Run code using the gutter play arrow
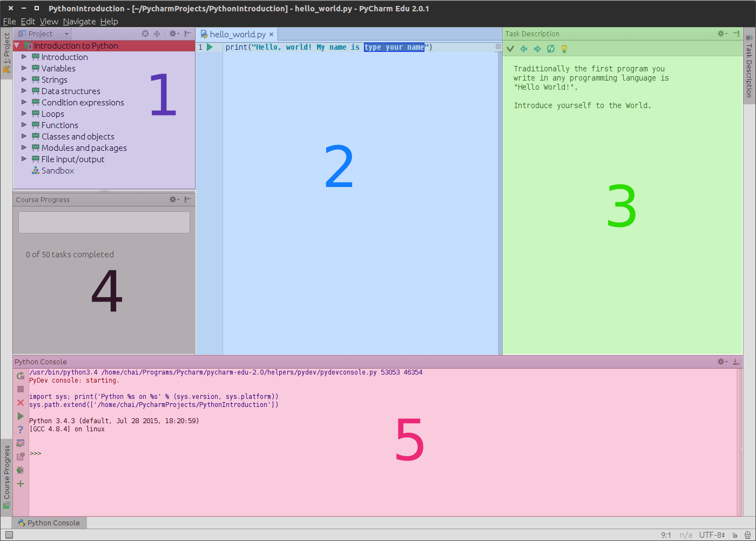756x541 pixels. coord(210,47)
